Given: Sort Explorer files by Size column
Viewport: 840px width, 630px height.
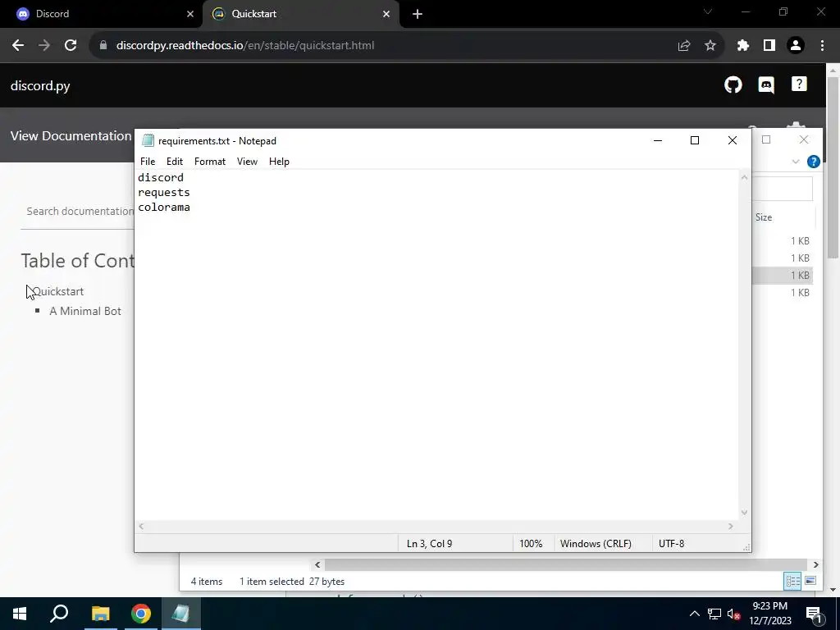Looking at the screenshot, I should tap(764, 217).
